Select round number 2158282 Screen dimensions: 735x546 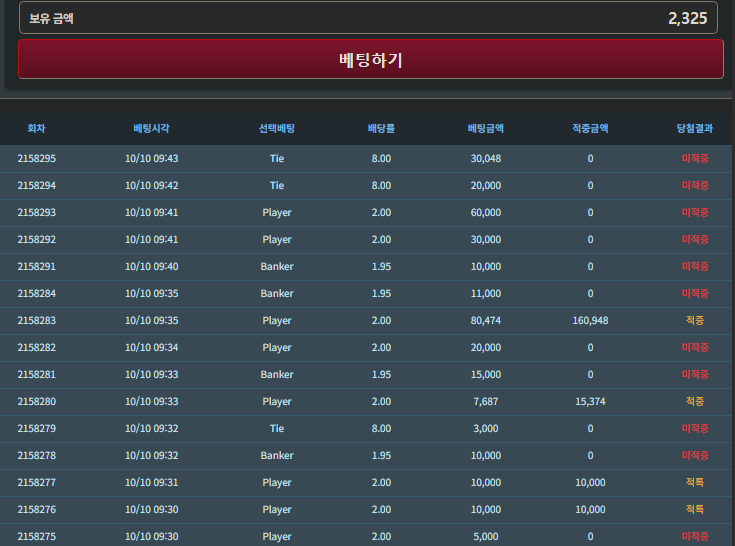coord(37,347)
